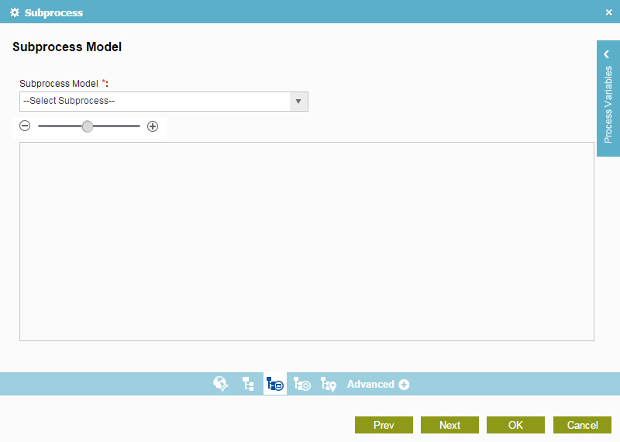Click the Next button
The width and height of the screenshot is (620, 442).
[x=450, y=425]
